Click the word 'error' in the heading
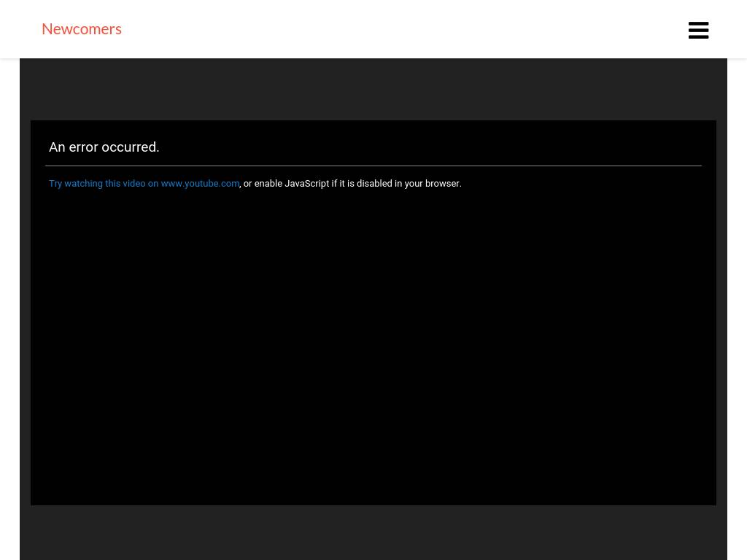This screenshot has width=747, height=560. pyautogui.click(x=83, y=147)
